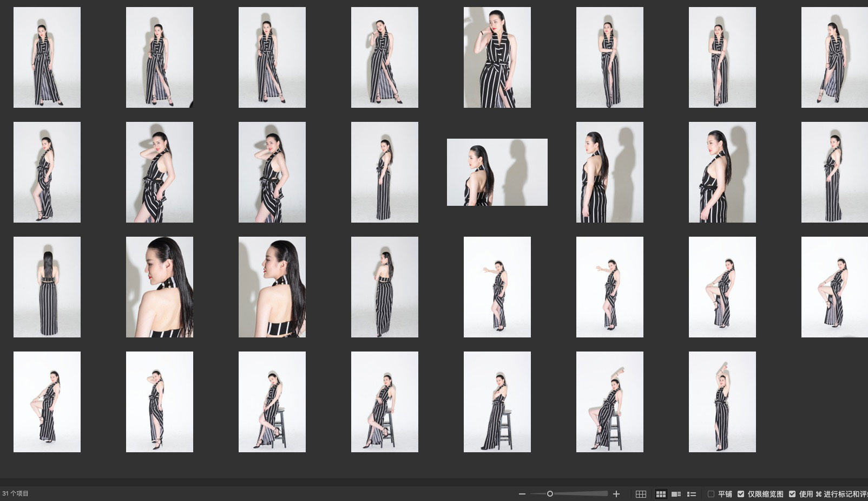Screen dimensions: 868x501
Task: Switch to details view icon
Action: coord(676,494)
